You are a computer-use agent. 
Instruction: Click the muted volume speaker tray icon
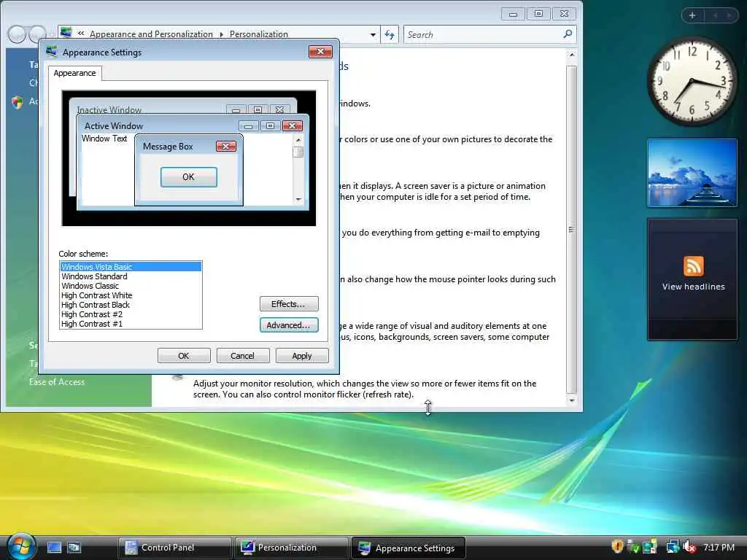(x=689, y=547)
